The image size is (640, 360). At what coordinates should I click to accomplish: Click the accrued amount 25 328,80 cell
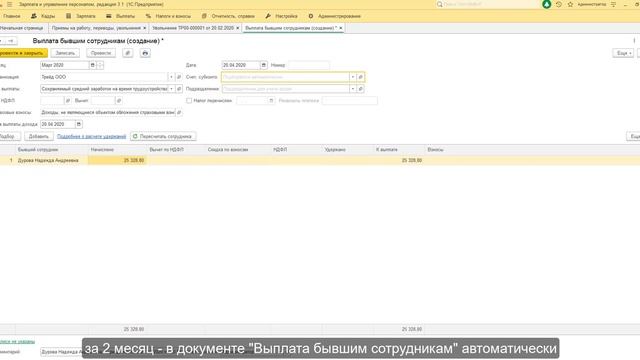pyautogui.click(x=117, y=160)
